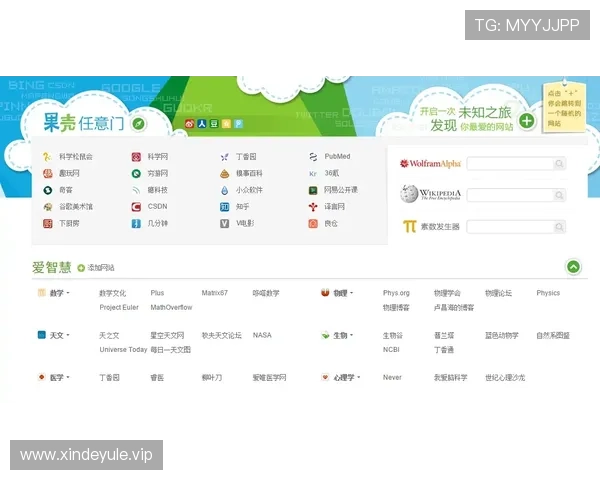
Task: Click the blue 知乎 icon
Action: pyautogui.click(x=225, y=207)
